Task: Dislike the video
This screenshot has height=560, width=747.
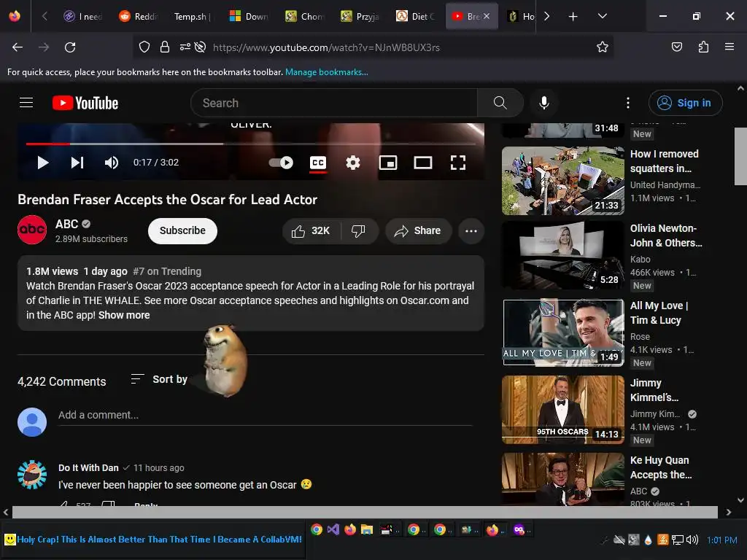Action: 359,231
